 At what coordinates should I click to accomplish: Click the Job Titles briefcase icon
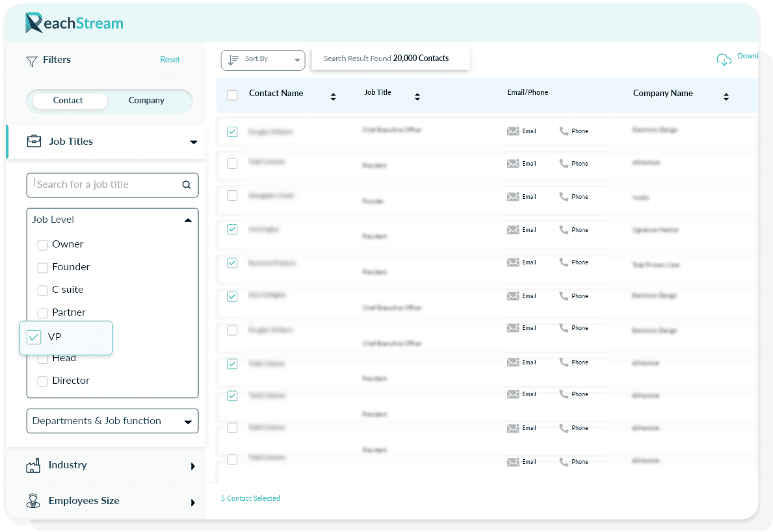coord(34,141)
